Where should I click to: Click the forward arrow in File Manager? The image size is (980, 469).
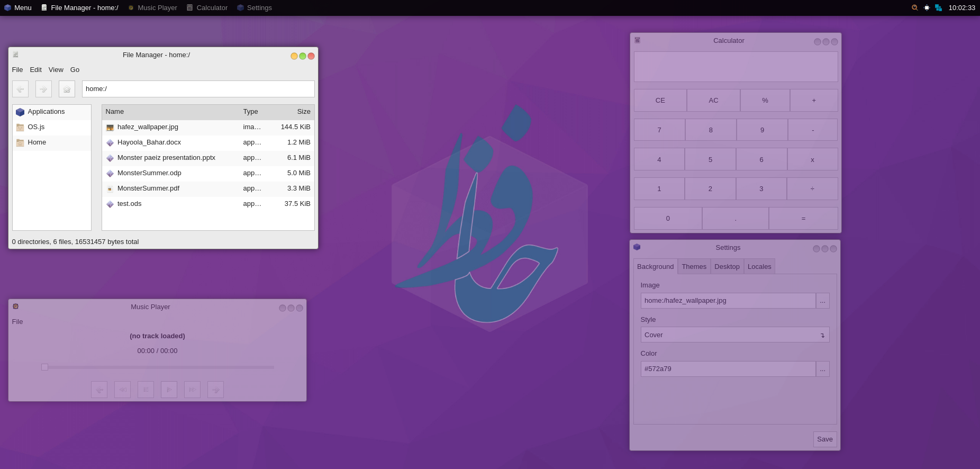[x=43, y=89]
